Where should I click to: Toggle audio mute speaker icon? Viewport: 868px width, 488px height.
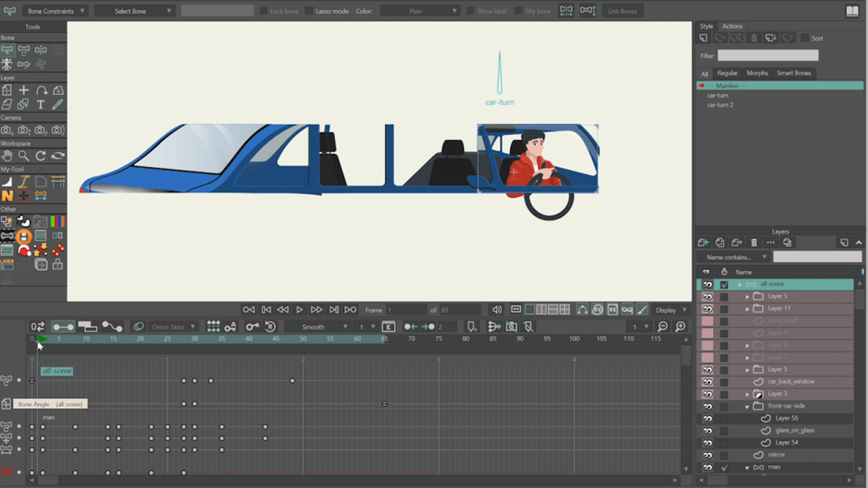pos(497,310)
